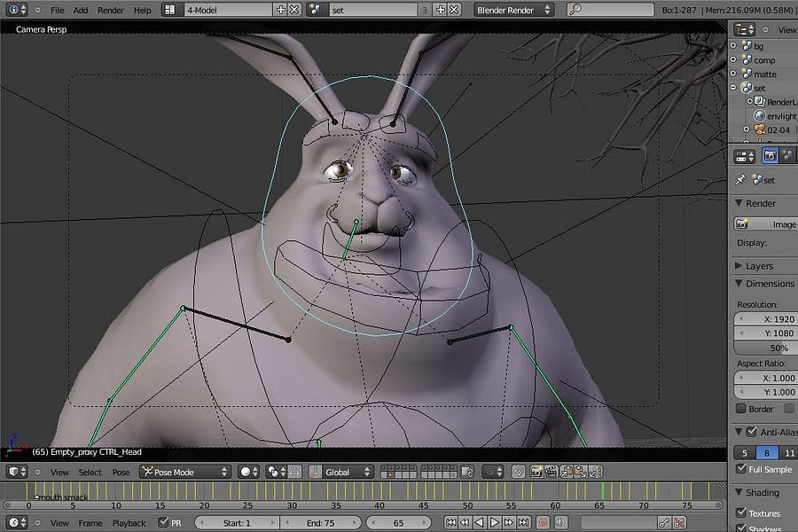798x532 pixels.
Task: Click the scene browse icon beside set
Action: (x=317, y=10)
